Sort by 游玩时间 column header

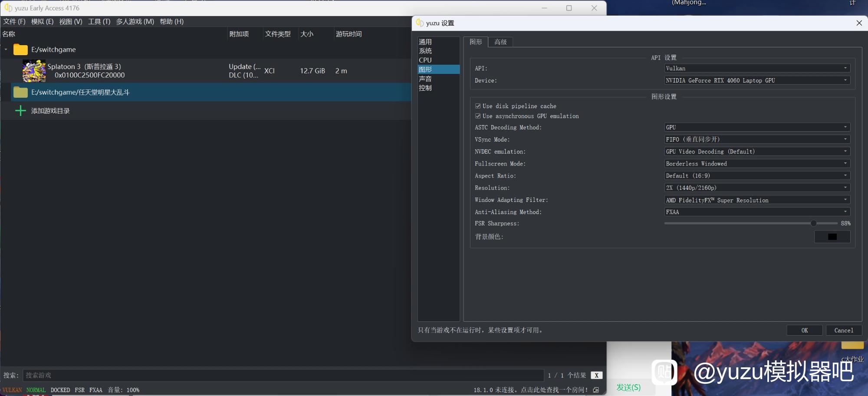pyautogui.click(x=349, y=34)
